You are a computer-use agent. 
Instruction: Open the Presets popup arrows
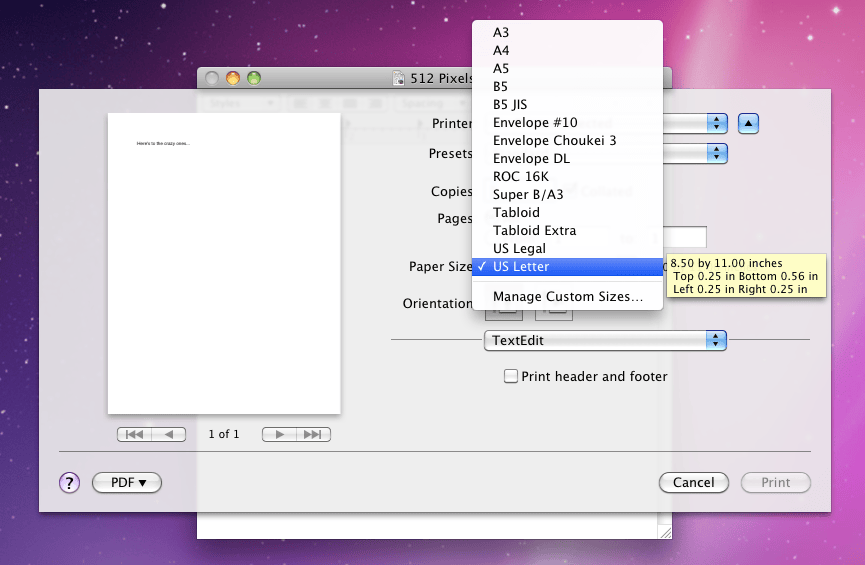[717, 153]
